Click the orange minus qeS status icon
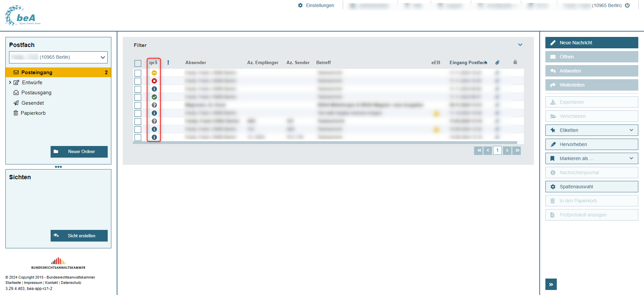This screenshot has width=644, height=295. point(154,73)
